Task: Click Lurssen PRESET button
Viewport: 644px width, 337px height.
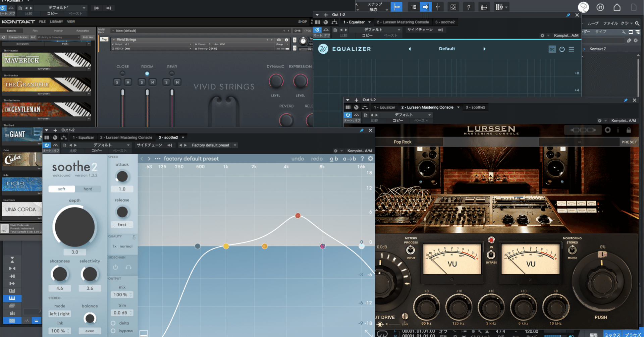Action: point(629,142)
